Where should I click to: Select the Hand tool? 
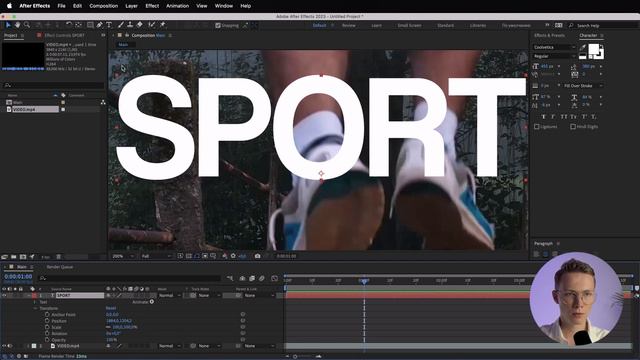pos(18,25)
